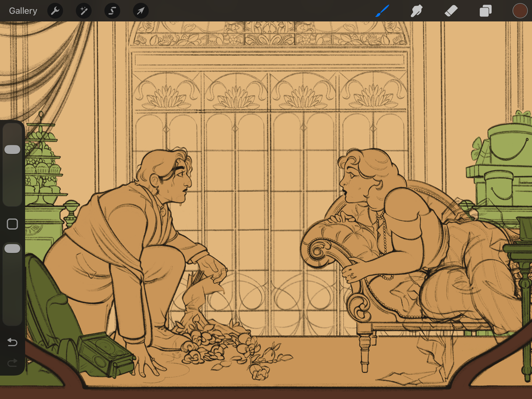Click the brush size slider handle
Viewport: 532px width, 399px height.
12,150
